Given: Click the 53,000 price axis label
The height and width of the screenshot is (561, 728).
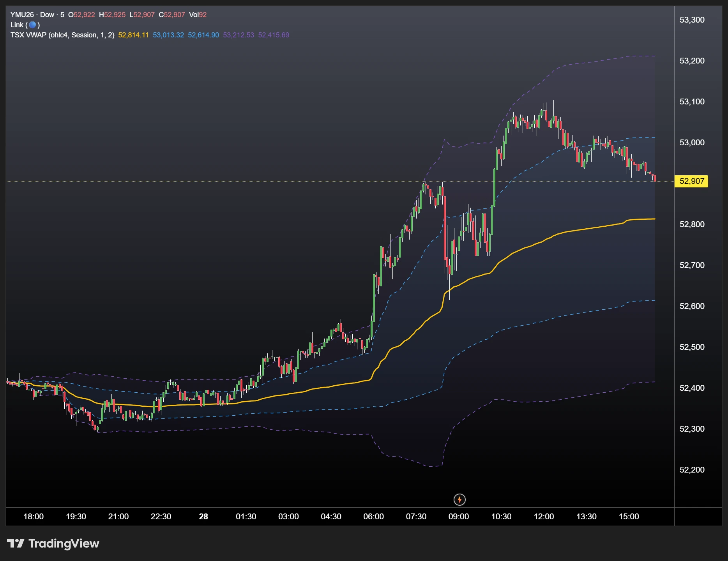Looking at the screenshot, I should (x=692, y=143).
